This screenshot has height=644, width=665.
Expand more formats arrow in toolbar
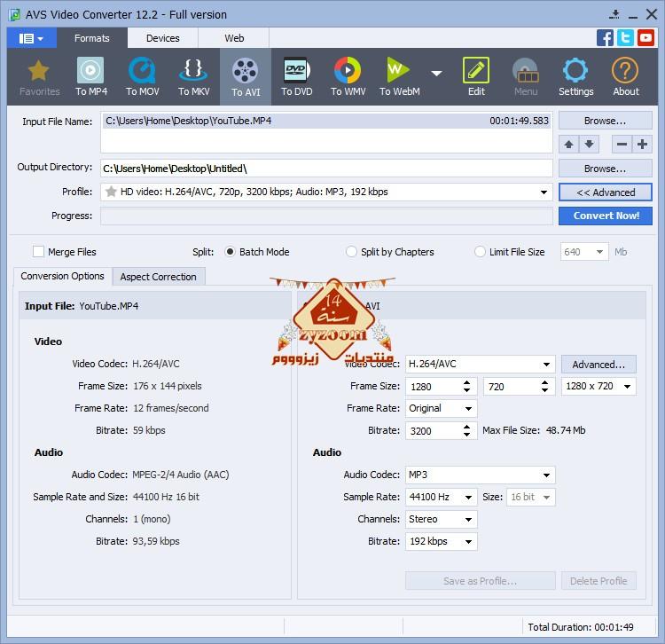pyautogui.click(x=436, y=74)
